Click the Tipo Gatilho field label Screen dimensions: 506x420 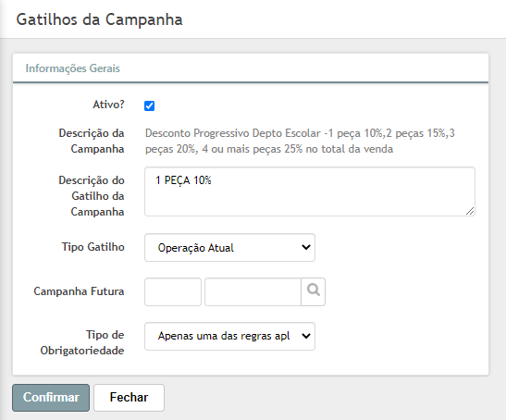click(93, 247)
